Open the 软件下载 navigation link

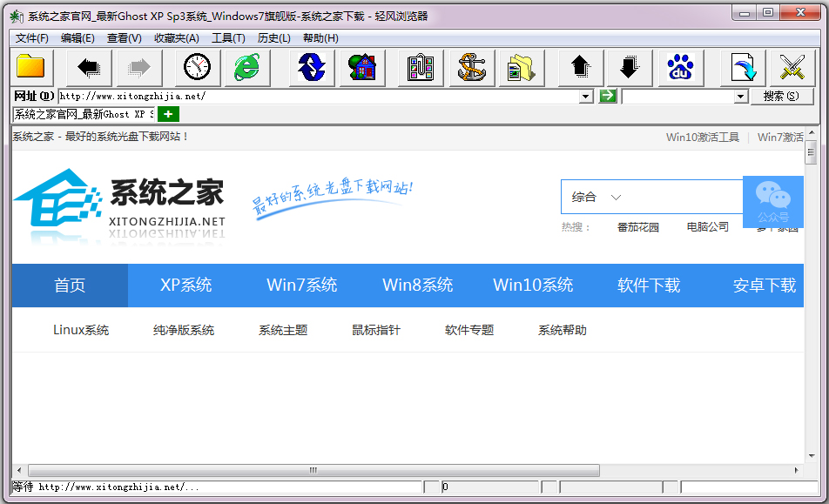pos(649,286)
